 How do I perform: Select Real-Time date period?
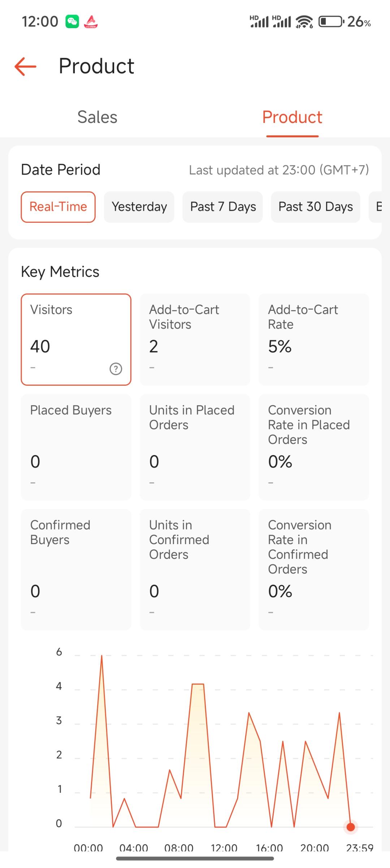tap(58, 207)
